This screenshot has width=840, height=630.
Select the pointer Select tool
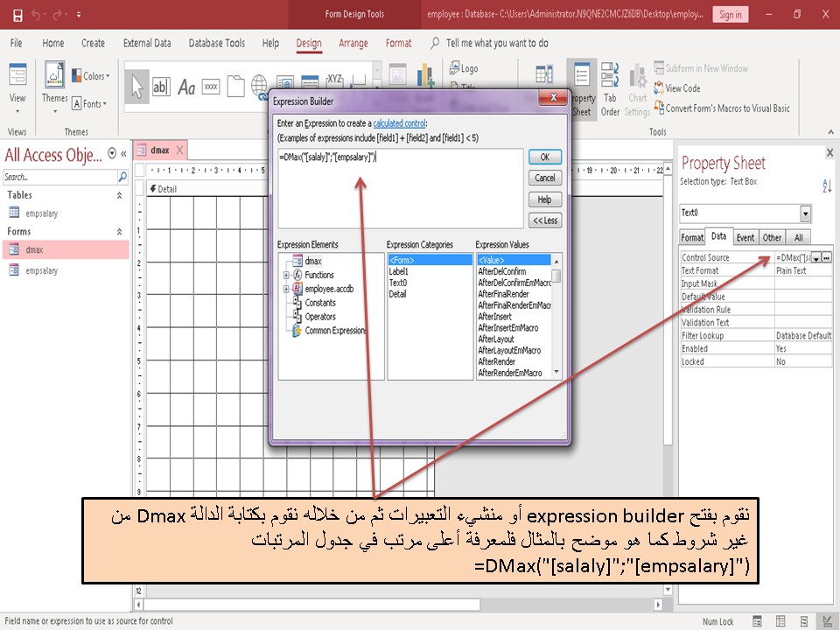tap(136, 83)
